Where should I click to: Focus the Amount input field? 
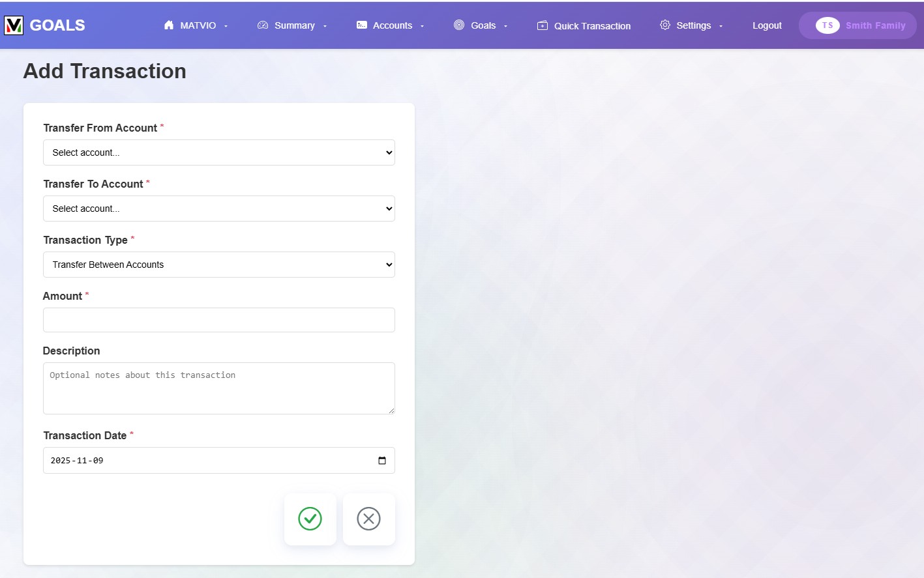point(218,320)
